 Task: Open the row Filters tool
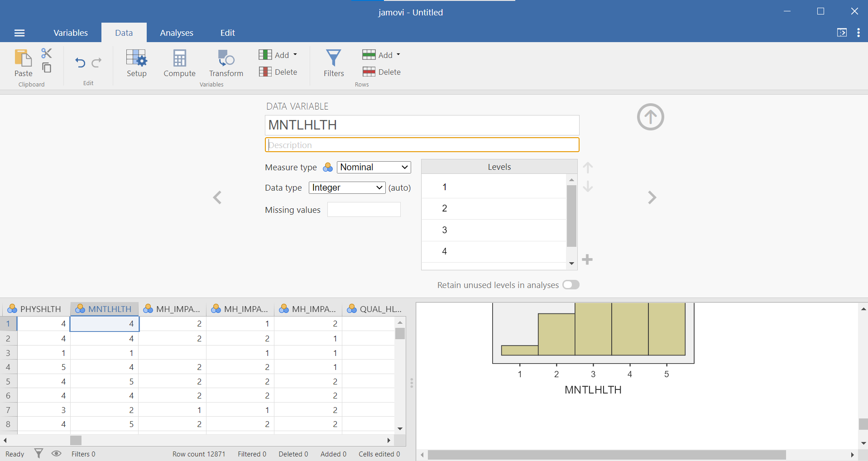click(x=333, y=63)
